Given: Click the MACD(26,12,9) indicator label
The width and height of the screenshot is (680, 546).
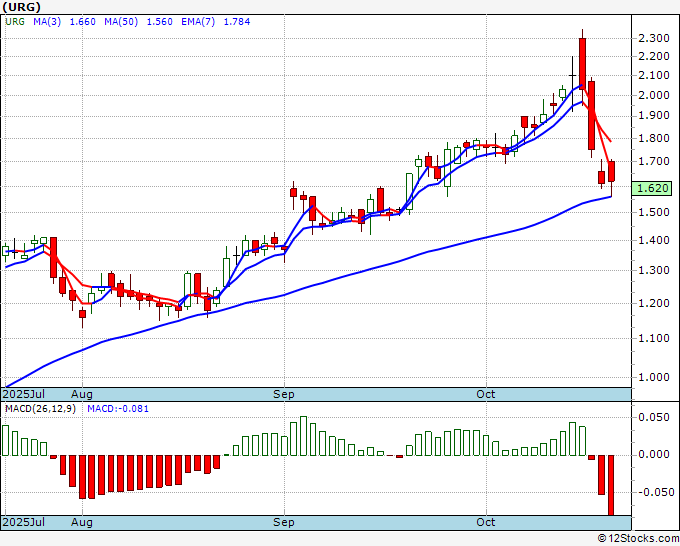Looking at the screenshot, I should tap(40, 409).
